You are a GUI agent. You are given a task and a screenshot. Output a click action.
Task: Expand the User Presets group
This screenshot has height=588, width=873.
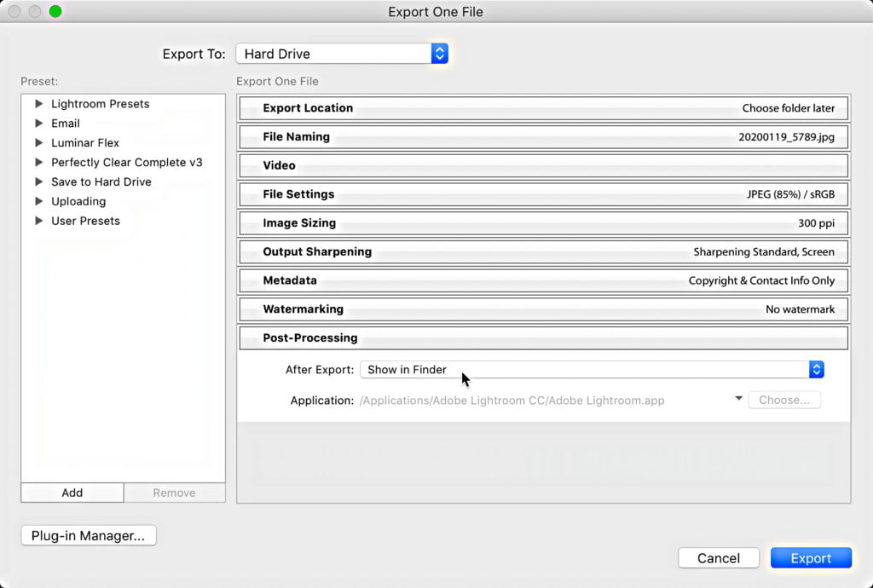(38, 222)
